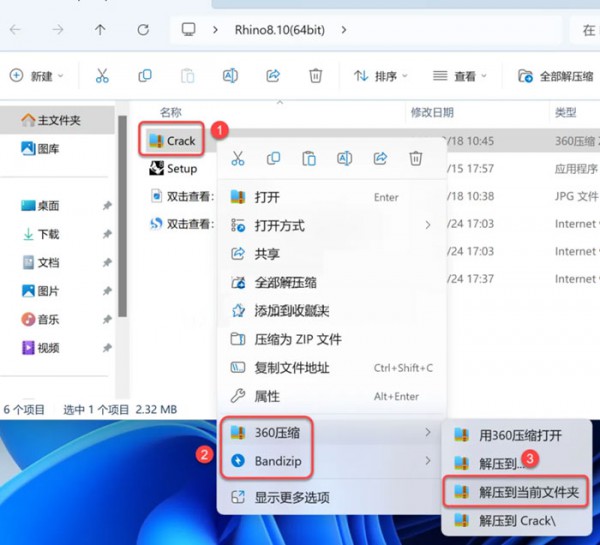This screenshot has width=600, height=545.
Task: Select the 双击查看 JPG file
Action: click(x=183, y=196)
